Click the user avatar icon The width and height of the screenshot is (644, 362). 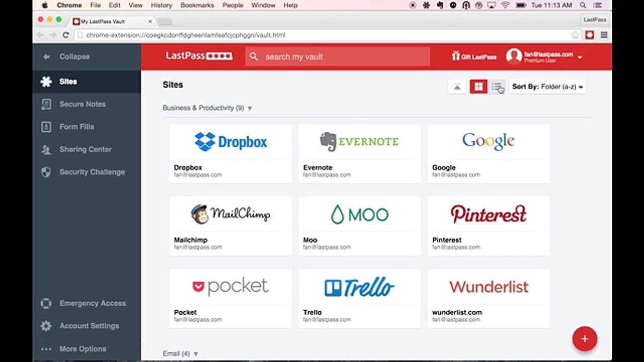pos(514,56)
